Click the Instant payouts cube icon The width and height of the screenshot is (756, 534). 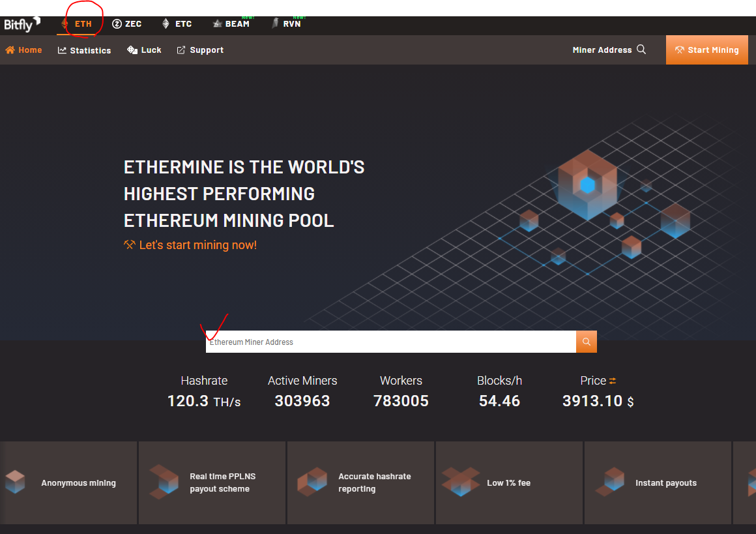(x=611, y=482)
